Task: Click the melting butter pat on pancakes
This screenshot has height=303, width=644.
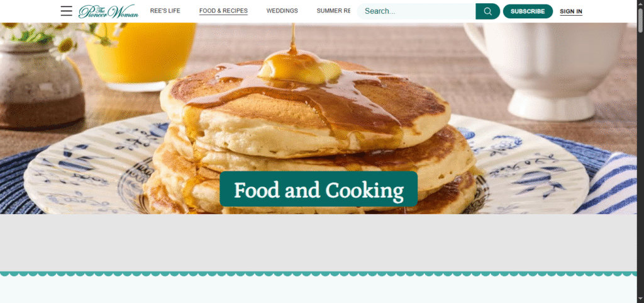Action: coord(300,68)
